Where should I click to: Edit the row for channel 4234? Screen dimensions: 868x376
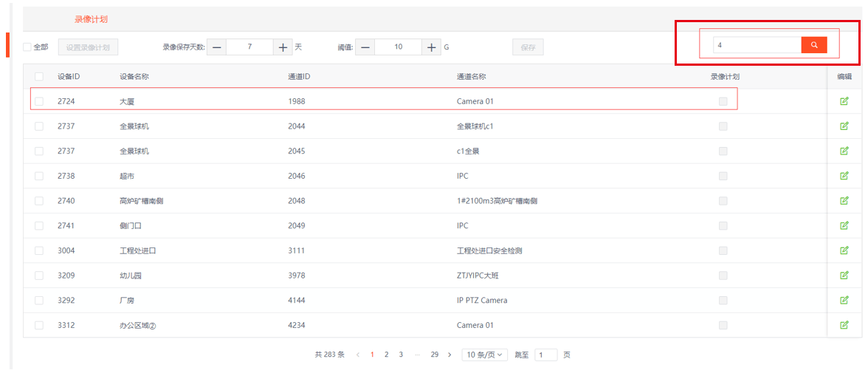pyautogui.click(x=844, y=325)
